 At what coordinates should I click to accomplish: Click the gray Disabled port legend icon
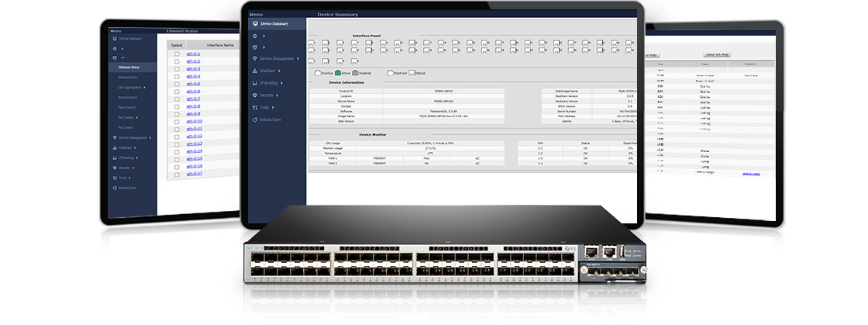(355, 73)
